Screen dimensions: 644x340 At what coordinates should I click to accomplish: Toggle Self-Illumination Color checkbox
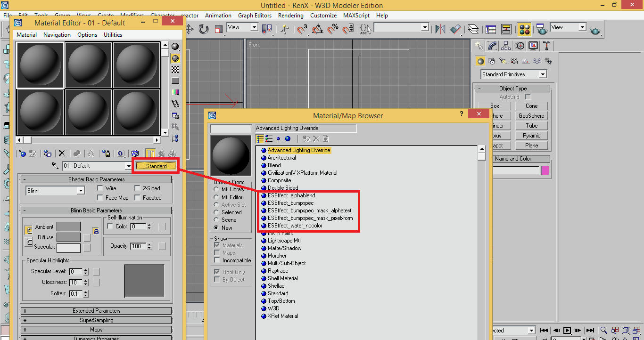click(x=110, y=227)
